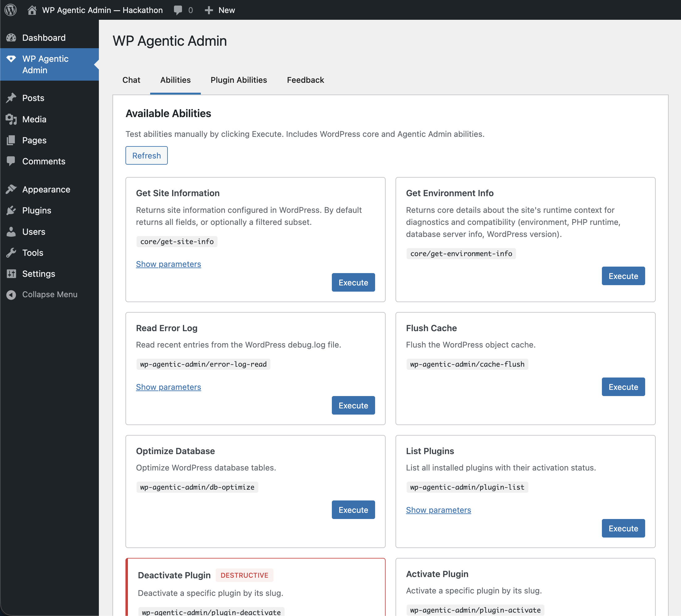Open the Plugin Abilities tab
The image size is (681, 616).
coord(239,80)
